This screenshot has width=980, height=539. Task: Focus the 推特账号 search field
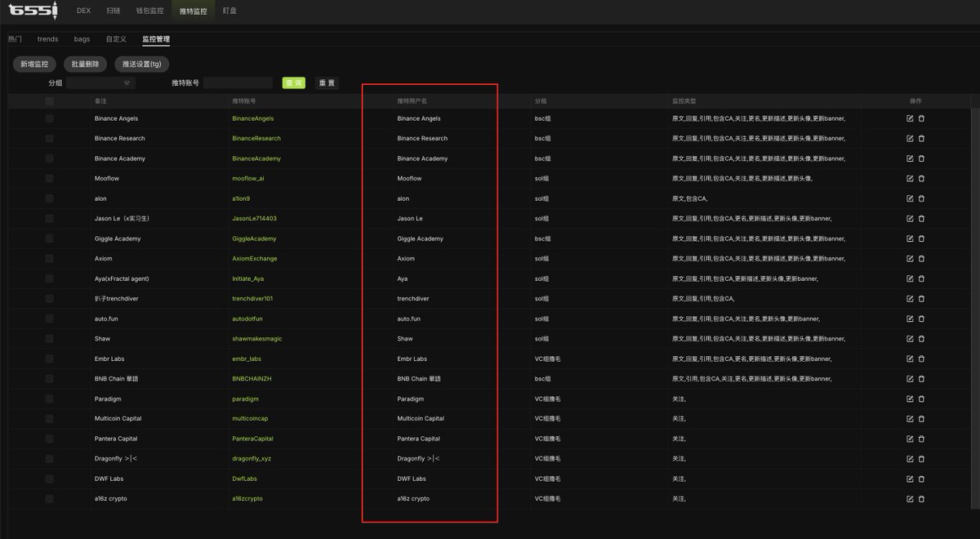[238, 82]
